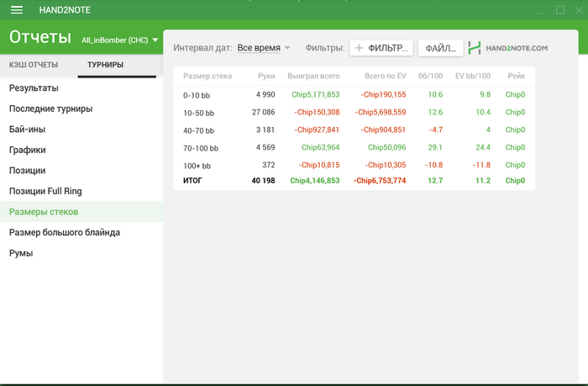
Task: Click the EV value -Chip5,698,559
Action: [381, 113]
